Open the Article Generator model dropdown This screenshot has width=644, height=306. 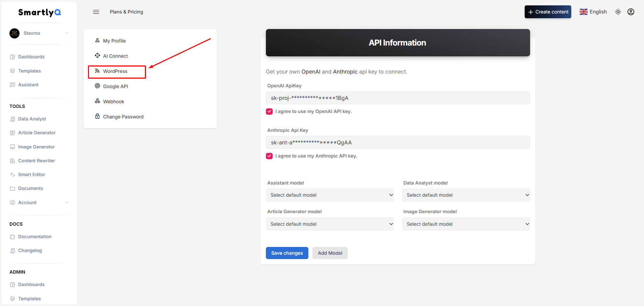(330, 224)
